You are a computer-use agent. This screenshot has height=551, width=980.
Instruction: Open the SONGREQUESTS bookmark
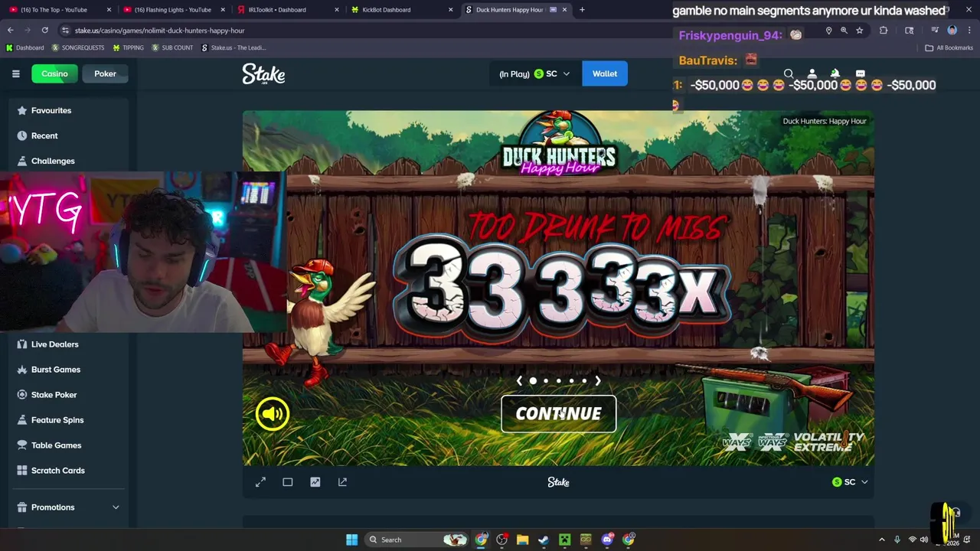(x=77, y=47)
